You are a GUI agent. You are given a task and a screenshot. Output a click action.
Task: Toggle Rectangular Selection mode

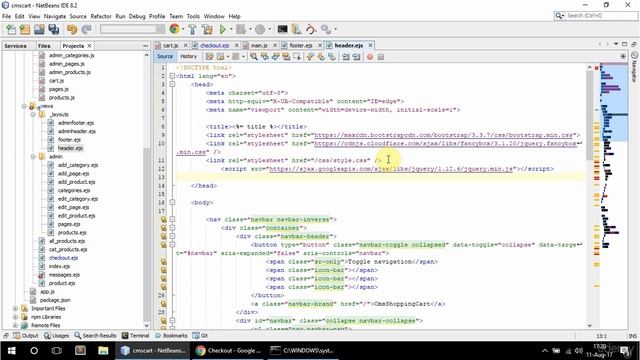297,57
